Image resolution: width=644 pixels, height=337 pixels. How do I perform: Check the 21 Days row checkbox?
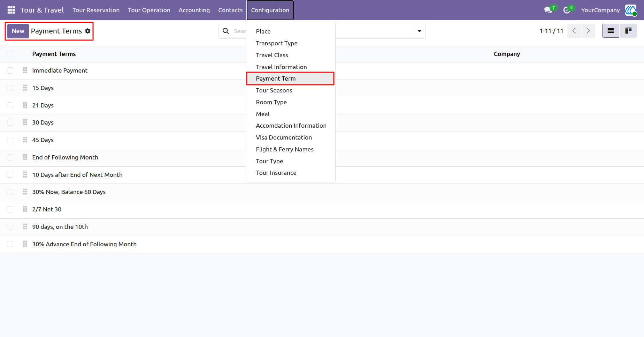coord(10,105)
